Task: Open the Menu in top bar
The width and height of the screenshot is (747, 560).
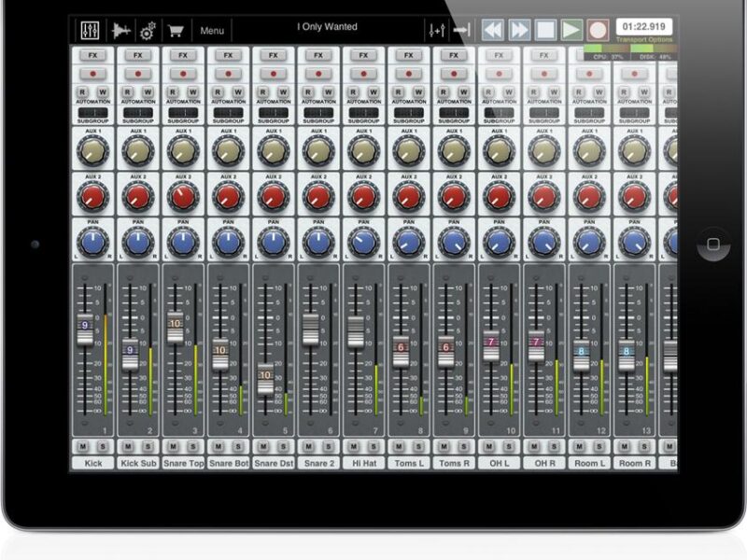Action: coord(212,31)
